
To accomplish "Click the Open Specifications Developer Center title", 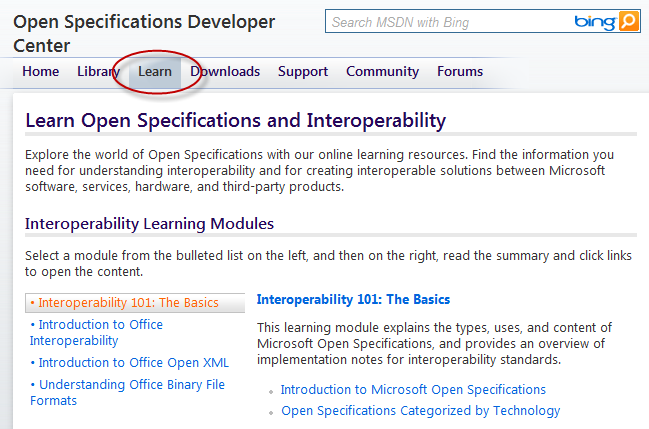I will click(x=144, y=34).
